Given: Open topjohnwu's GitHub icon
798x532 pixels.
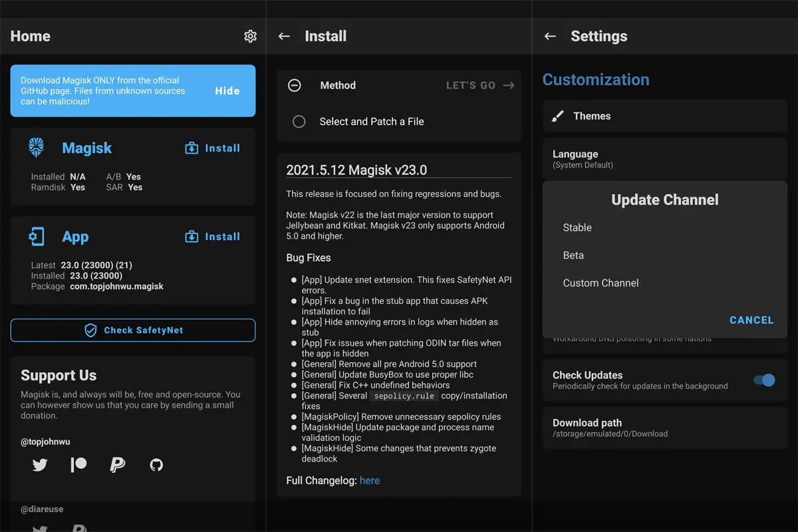Looking at the screenshot, I should (x=156, y=465).
